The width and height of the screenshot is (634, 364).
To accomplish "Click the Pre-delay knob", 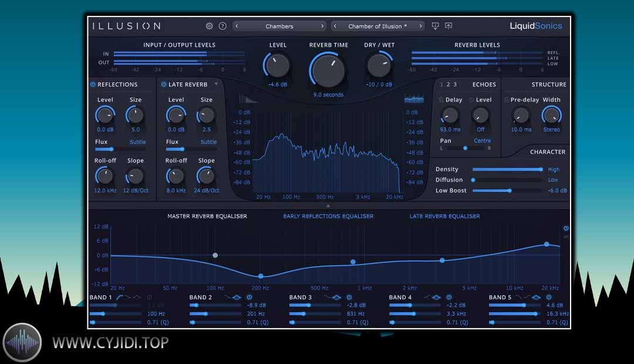I will coord(521,116).
